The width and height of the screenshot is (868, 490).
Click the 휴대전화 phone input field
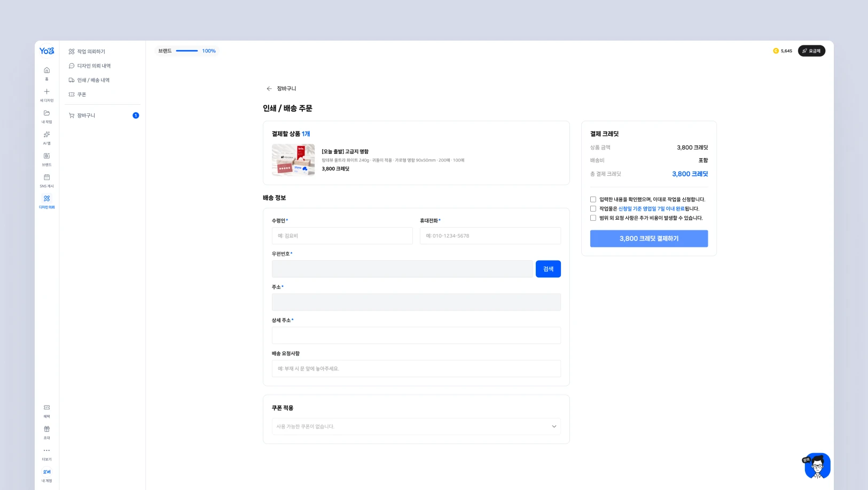490,236
